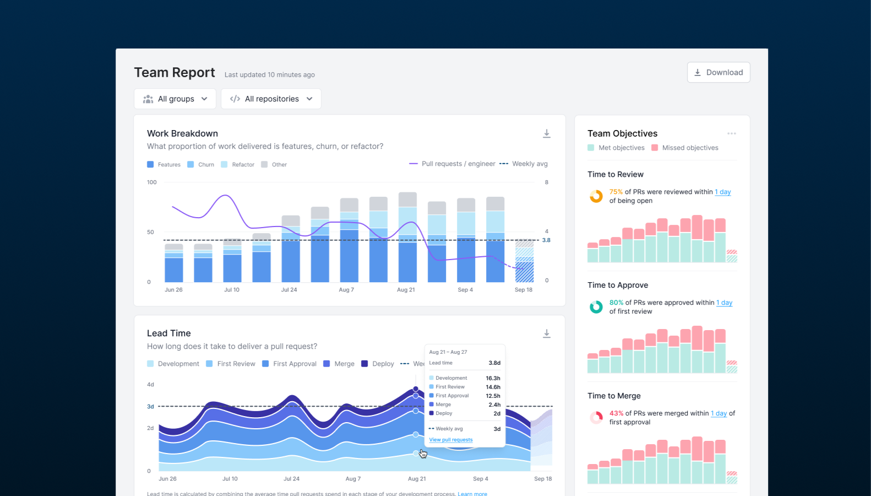Image resolution: width=871 pixels, height=496 pixels.
Task: Click the Learn more link below Lead Time
Action: click(x=472, y=493)
